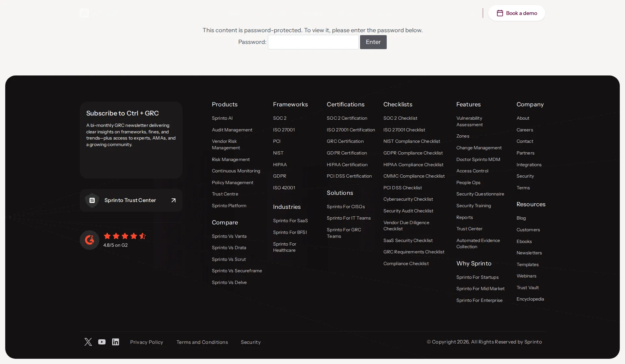Screen dimensions: 625x364
Task: Open the Webinars resource link
Action: [526, 276]
